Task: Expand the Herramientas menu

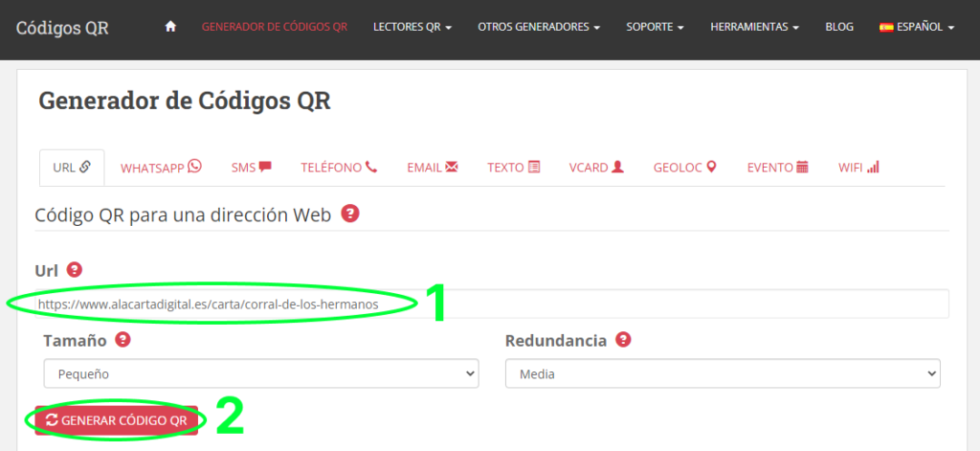Action: (x=755, y=27)
